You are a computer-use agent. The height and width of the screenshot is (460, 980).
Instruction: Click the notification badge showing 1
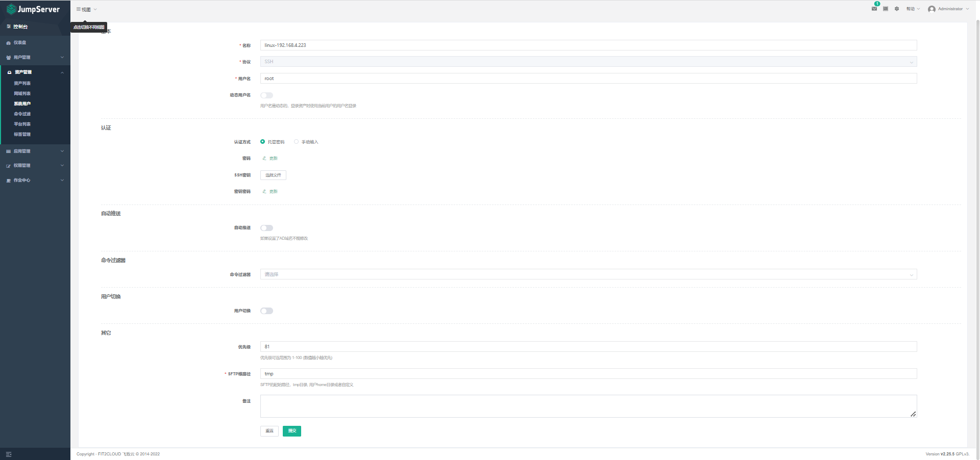877,4
